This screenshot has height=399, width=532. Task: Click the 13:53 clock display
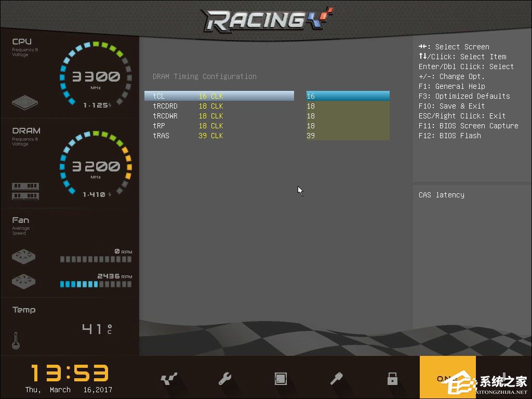pos(70,373)
